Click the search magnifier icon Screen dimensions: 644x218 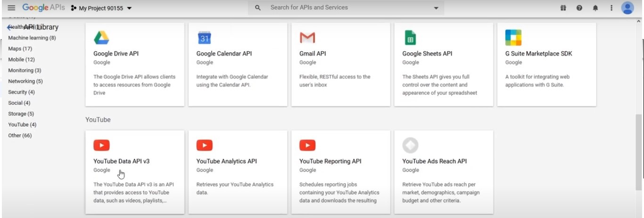pos(257,8)
